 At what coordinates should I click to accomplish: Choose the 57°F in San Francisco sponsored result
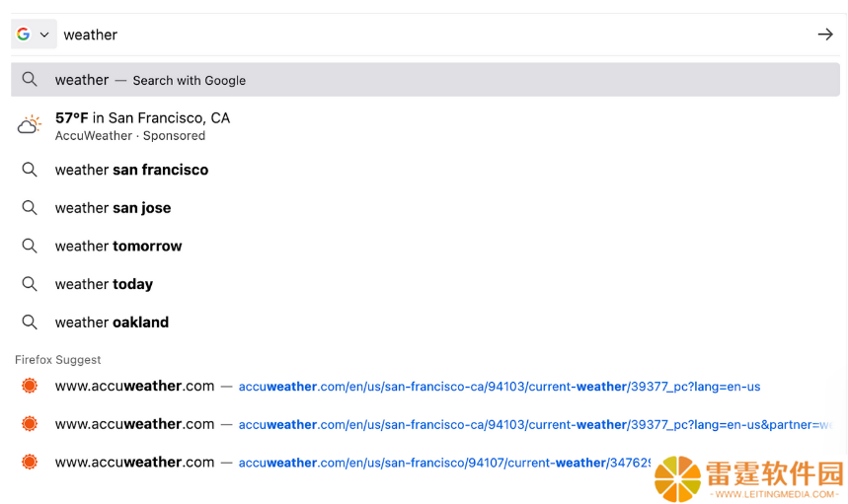(425, 126)
